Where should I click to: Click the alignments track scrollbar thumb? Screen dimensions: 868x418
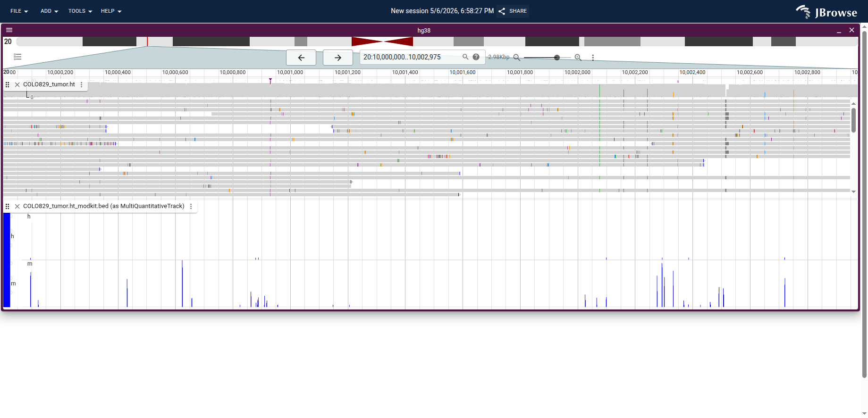(x=853, y=120)
